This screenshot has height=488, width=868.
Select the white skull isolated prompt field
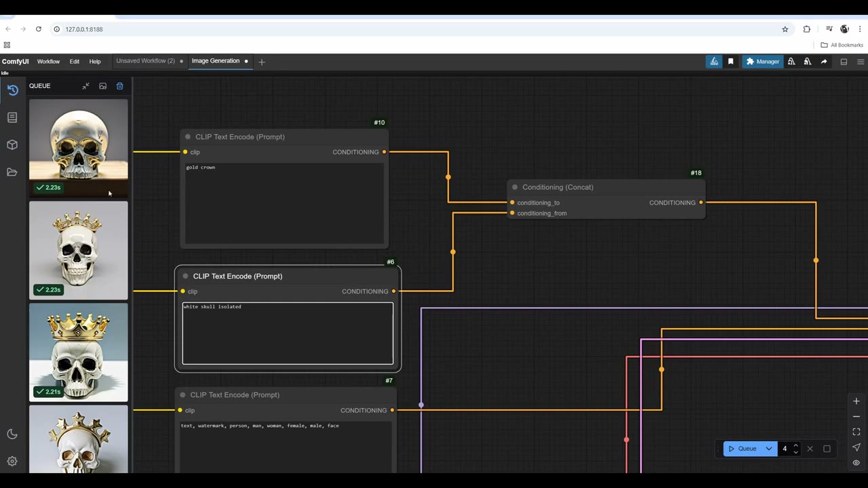click(x=288, y=333)
